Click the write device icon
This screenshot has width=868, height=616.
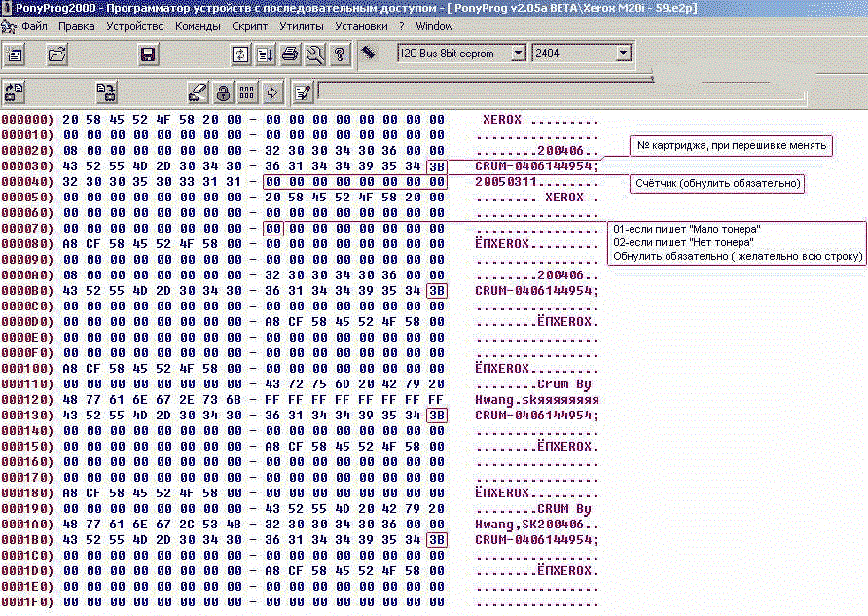tap(106, 92)
